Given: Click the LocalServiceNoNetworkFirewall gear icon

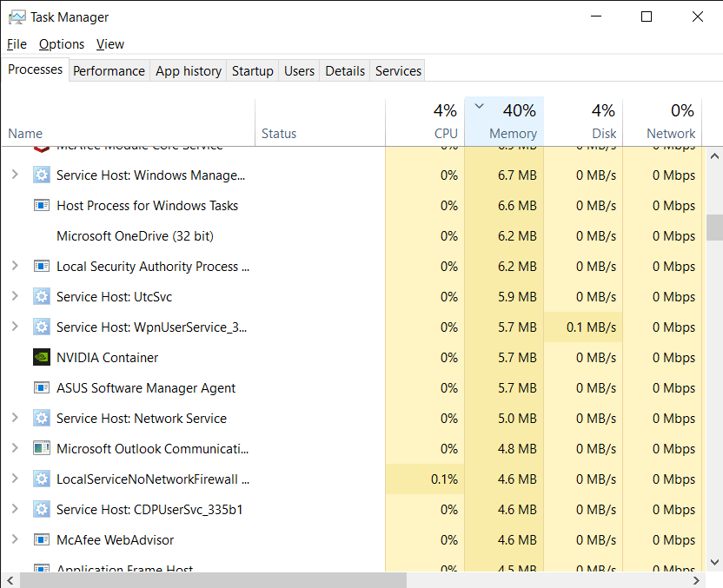Looking at the screenshot, I should pos(42,479).
